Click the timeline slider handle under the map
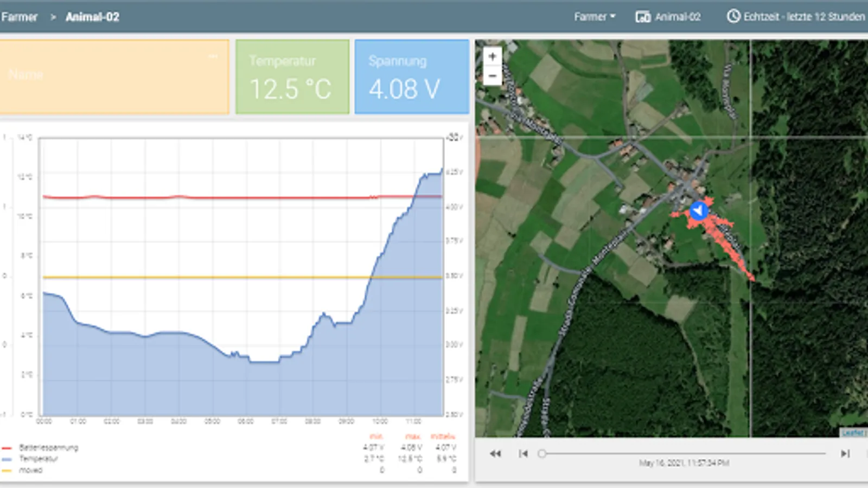 [542, 453]
